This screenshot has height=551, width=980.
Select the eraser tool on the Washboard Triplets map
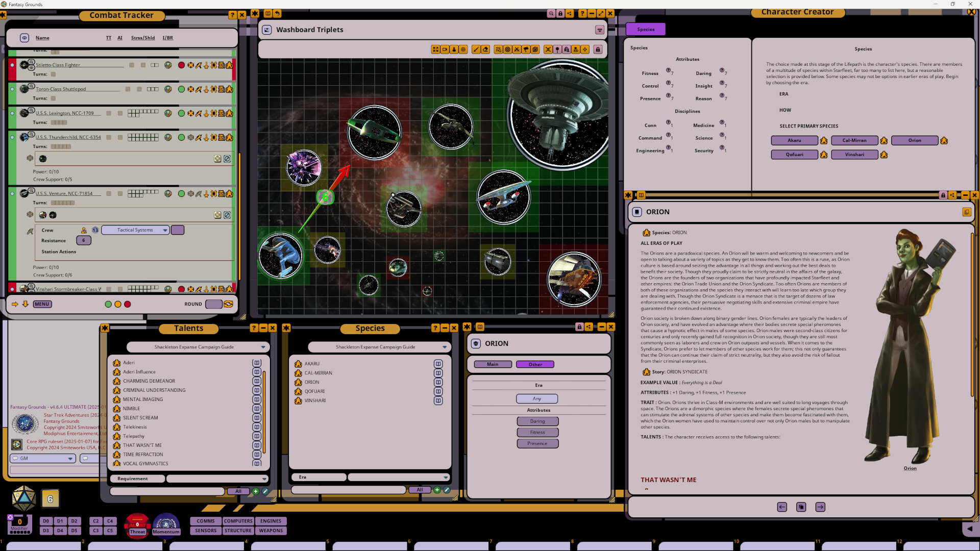click(x=485, y=49)
